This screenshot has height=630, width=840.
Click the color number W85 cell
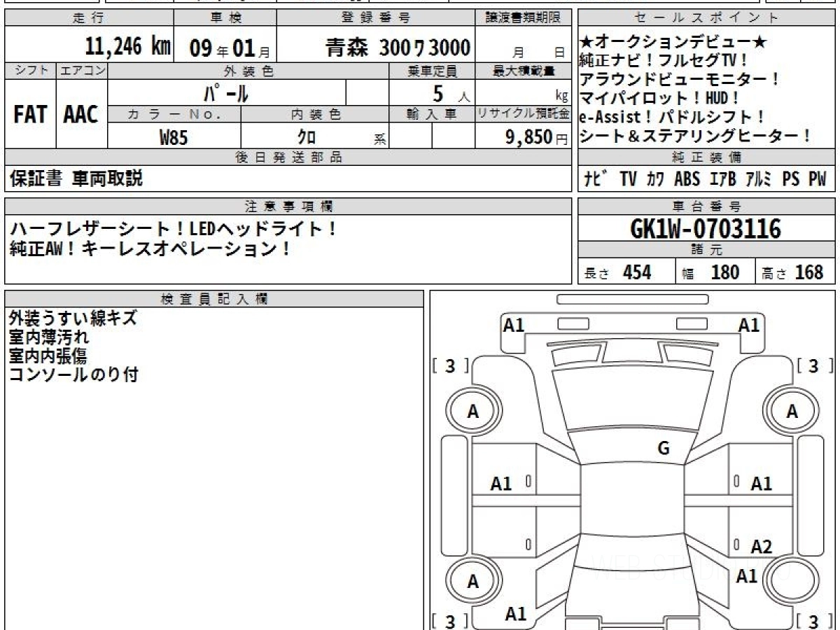(174, 137)
